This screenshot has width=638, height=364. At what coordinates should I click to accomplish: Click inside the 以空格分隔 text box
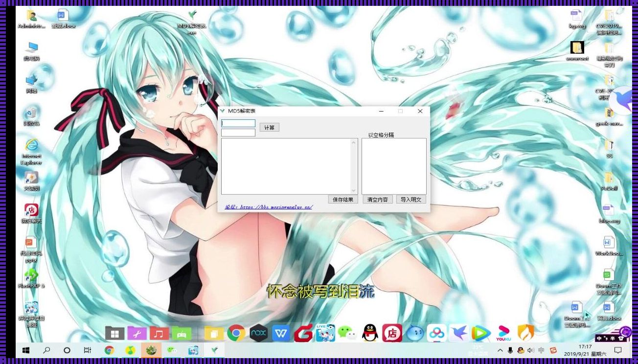pyautogui.click(x=394, y=166)
